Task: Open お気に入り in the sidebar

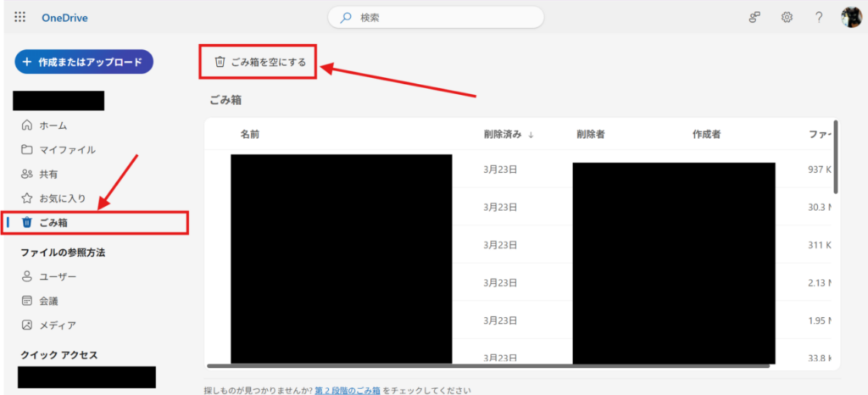Action: click(x=62, y=198)
